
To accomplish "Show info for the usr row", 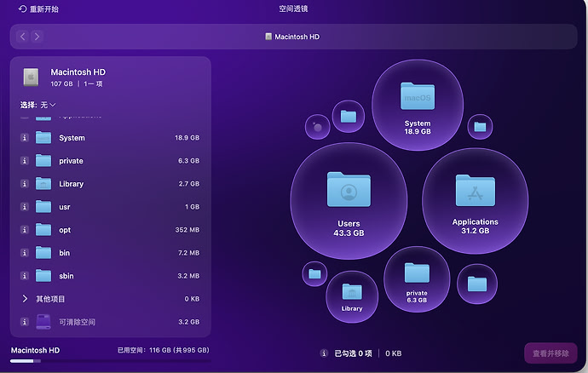I will [x=25, y=207].
